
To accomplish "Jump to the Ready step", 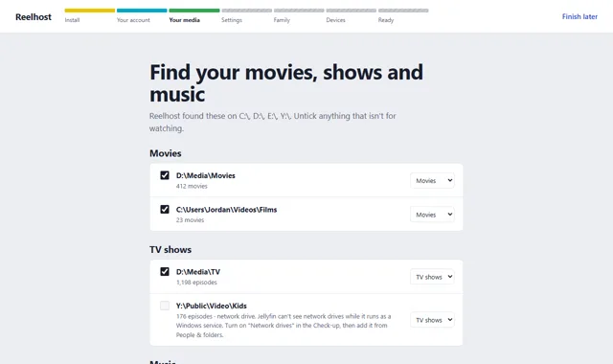I will click(x=386, y=20).
